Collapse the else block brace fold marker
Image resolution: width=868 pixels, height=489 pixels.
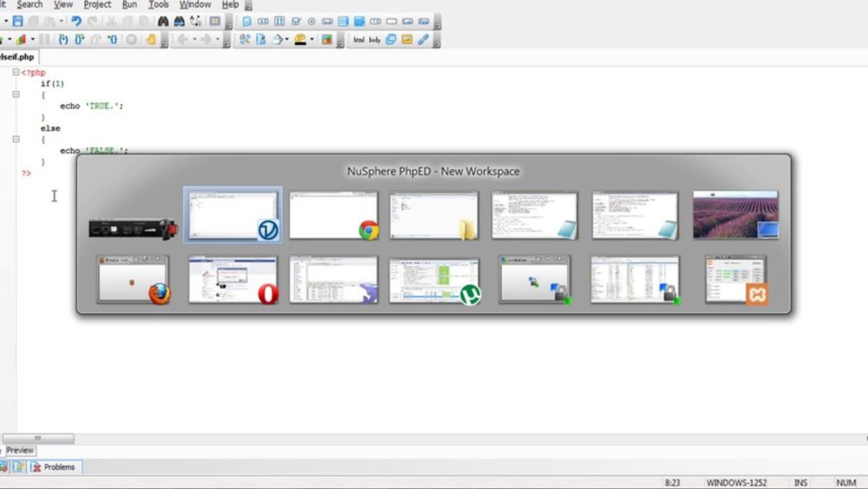(16, 139)
